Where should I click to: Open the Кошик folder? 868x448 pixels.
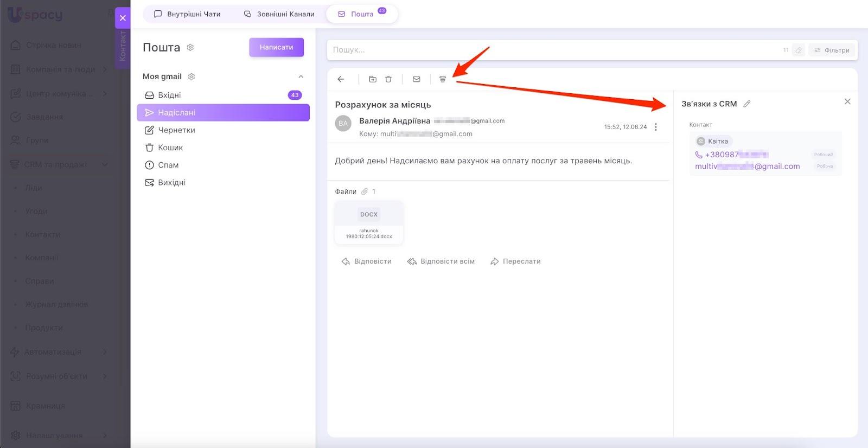point(223,148)
